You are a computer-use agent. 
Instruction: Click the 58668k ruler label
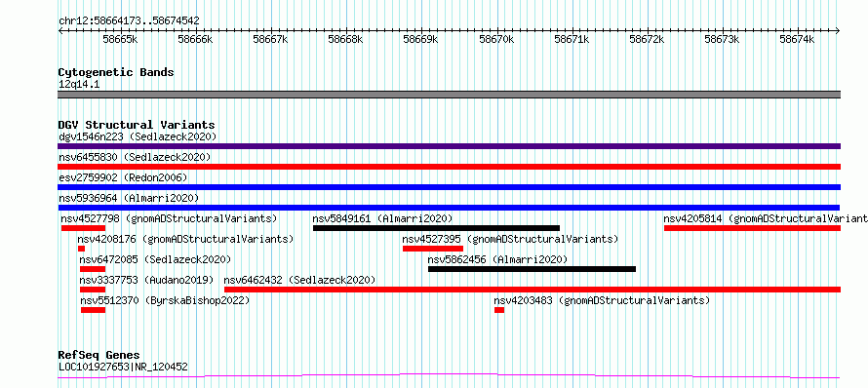[x=346, y=39]
